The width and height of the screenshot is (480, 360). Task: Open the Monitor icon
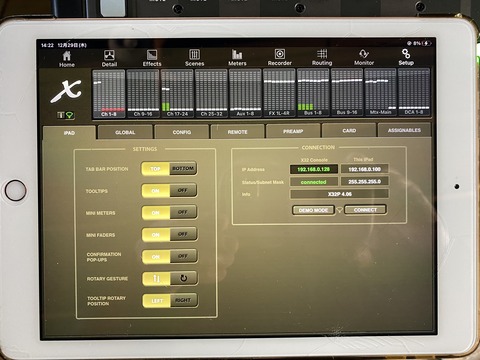click(x=364, y=57)
